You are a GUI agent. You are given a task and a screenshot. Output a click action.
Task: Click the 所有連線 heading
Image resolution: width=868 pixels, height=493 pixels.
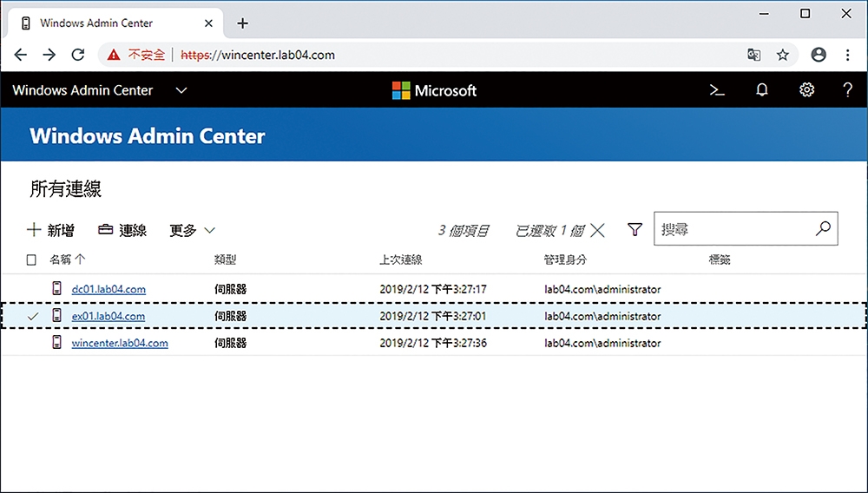pyautogui.click(x=65, y=188)
